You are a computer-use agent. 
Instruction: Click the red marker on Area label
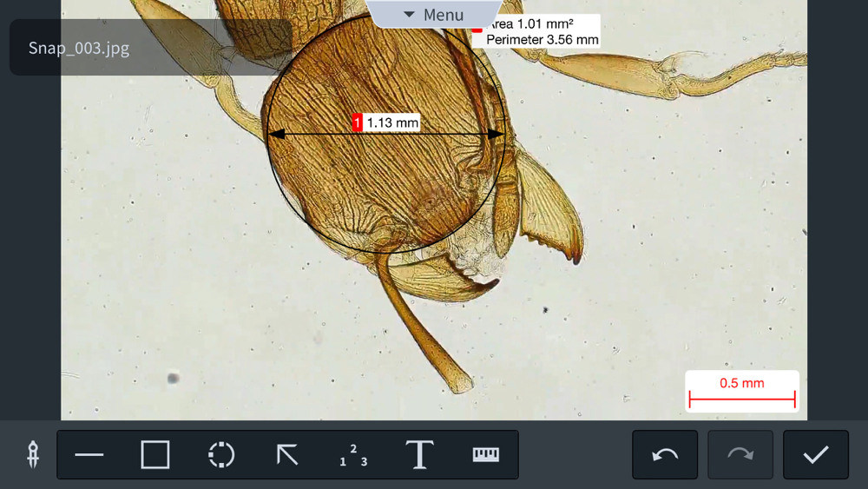(x=477, y=29)
